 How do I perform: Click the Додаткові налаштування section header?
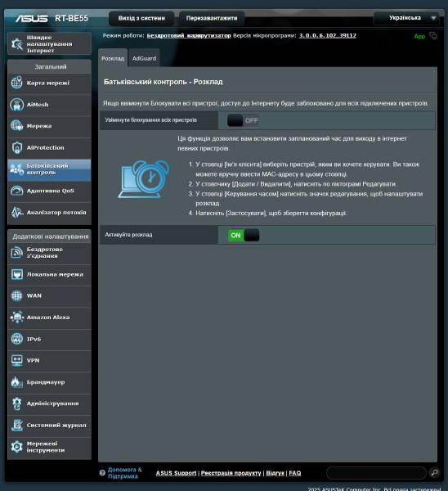pyautogui.click(x=50, y=236)
